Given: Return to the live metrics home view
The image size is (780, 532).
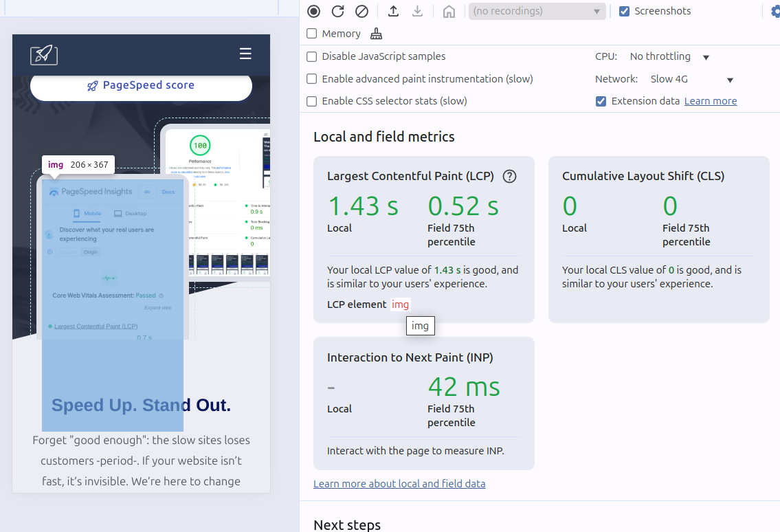Looking at the screenshot, I should click(449, 11).
